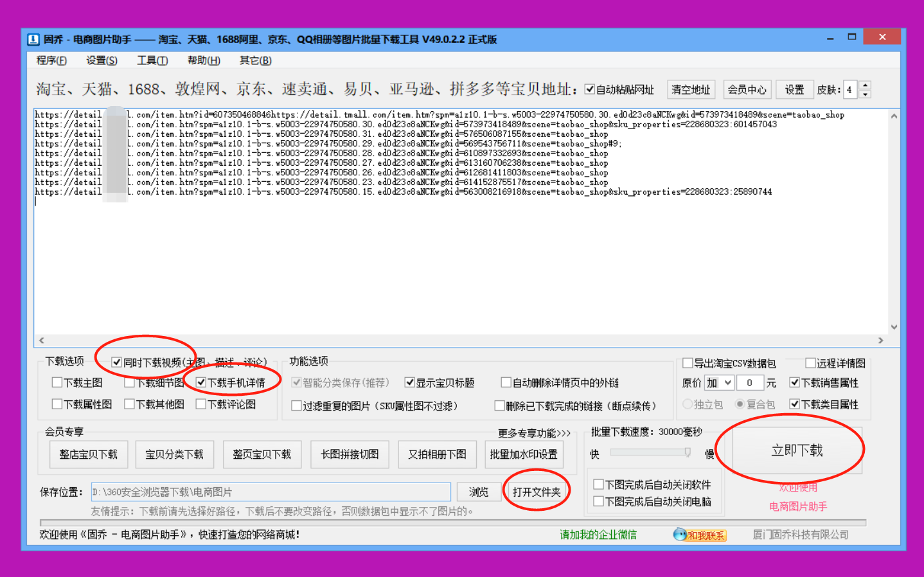The width and height of the screenshot is (924, 577).
Task: Open the 原价 加 dropdown
Action: tap(719, 383)
